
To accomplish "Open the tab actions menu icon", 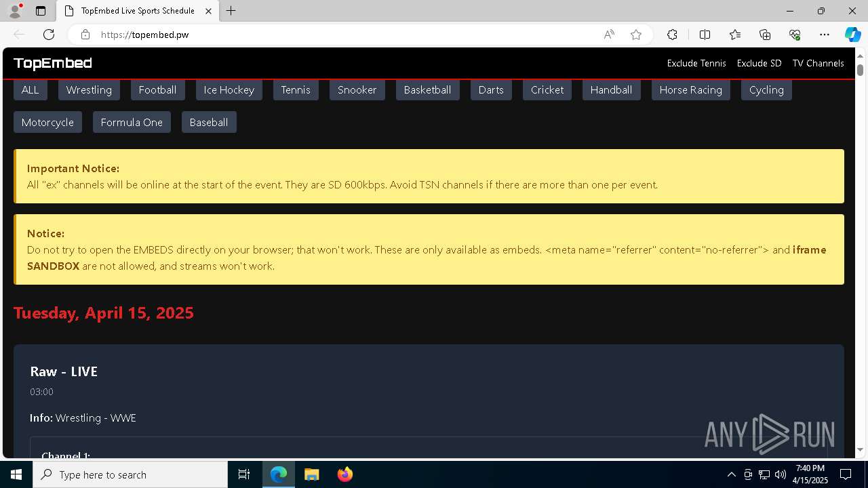I will tap(41, 11).
